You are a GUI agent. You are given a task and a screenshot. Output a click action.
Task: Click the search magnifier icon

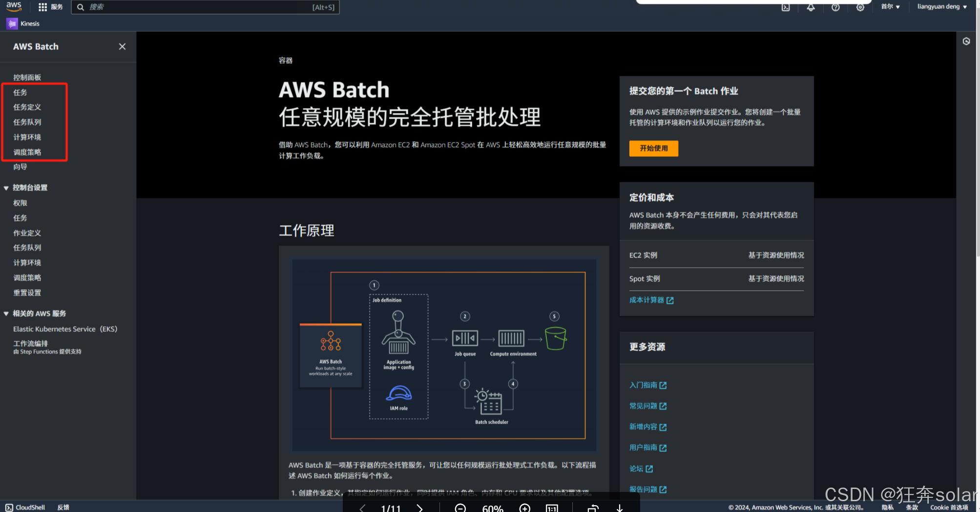(x=81, y=7)
